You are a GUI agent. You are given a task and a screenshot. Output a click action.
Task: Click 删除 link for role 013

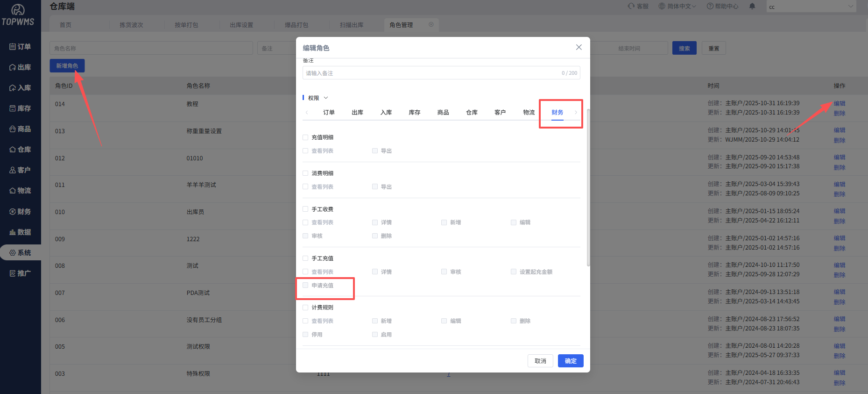840,140
